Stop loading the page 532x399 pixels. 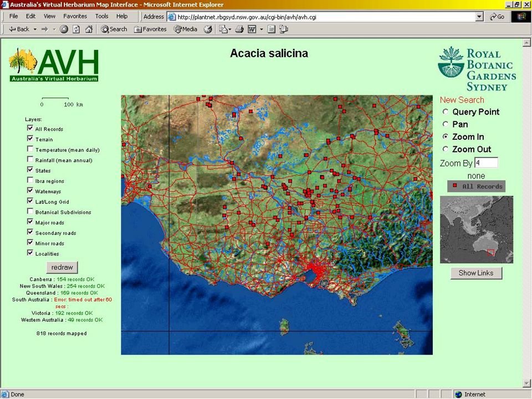coord(64,29)
